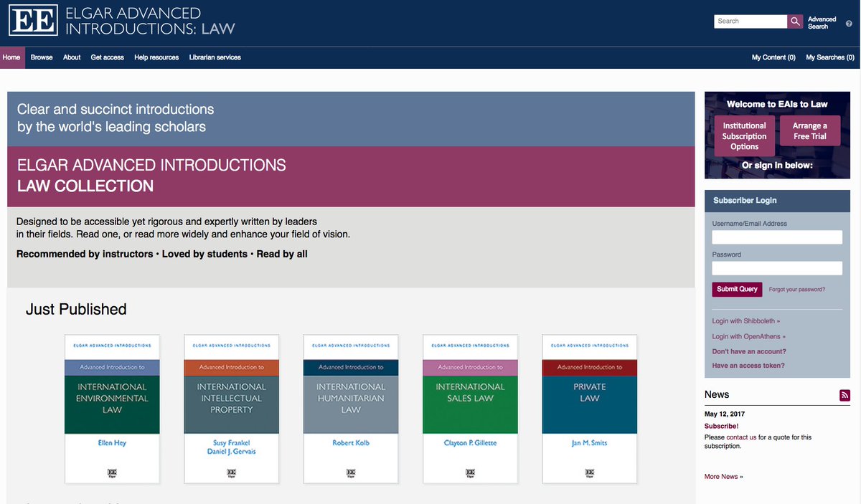Viewport: 861px width, 504px height.
Task: Click the News section heading
Action: (x=717, y=395)
